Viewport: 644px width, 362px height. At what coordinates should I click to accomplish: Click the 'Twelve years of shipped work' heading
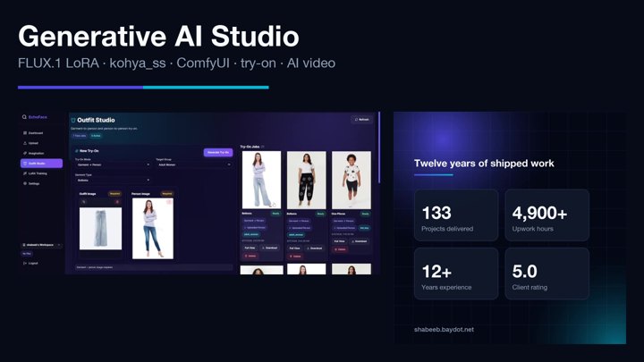click(x=484, y=164)
